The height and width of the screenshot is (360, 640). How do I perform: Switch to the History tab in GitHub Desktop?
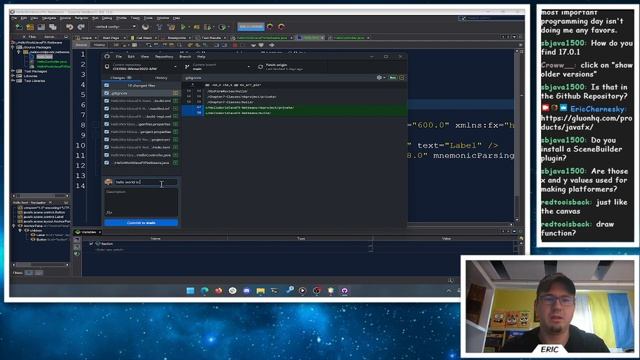pyautogui.click(x=161, y=78)
